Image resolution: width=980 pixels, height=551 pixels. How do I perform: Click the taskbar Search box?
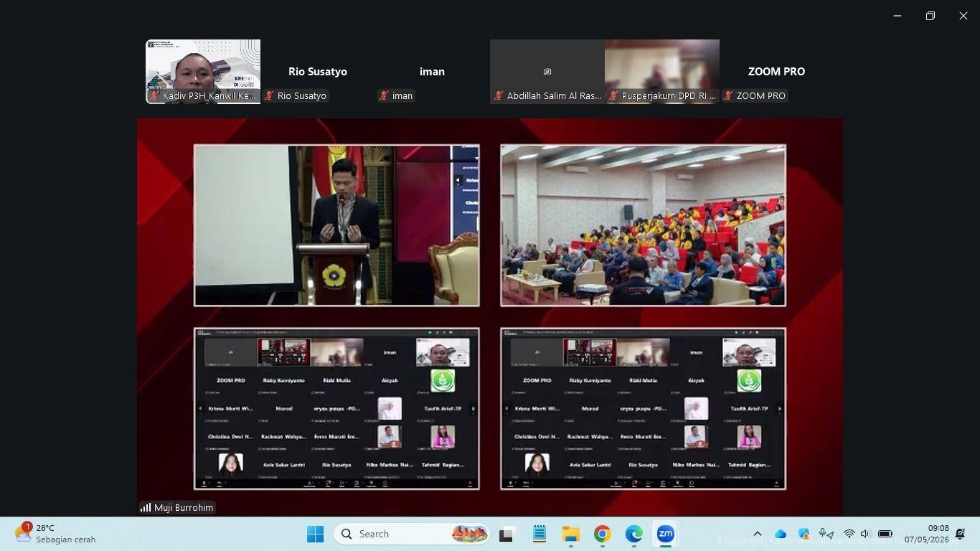pyautogui.click(x=412, y=534)
